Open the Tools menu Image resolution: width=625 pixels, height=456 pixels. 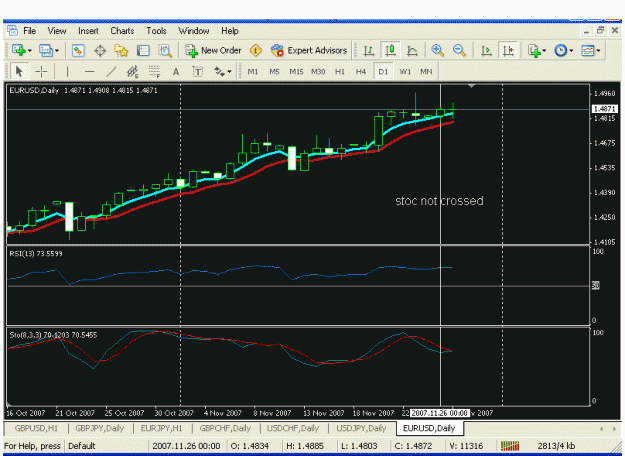pos(156,31)
